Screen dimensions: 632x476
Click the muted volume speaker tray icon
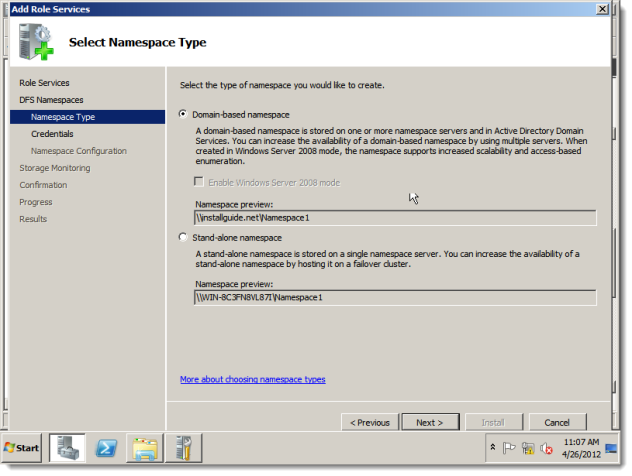pos(546,448)
